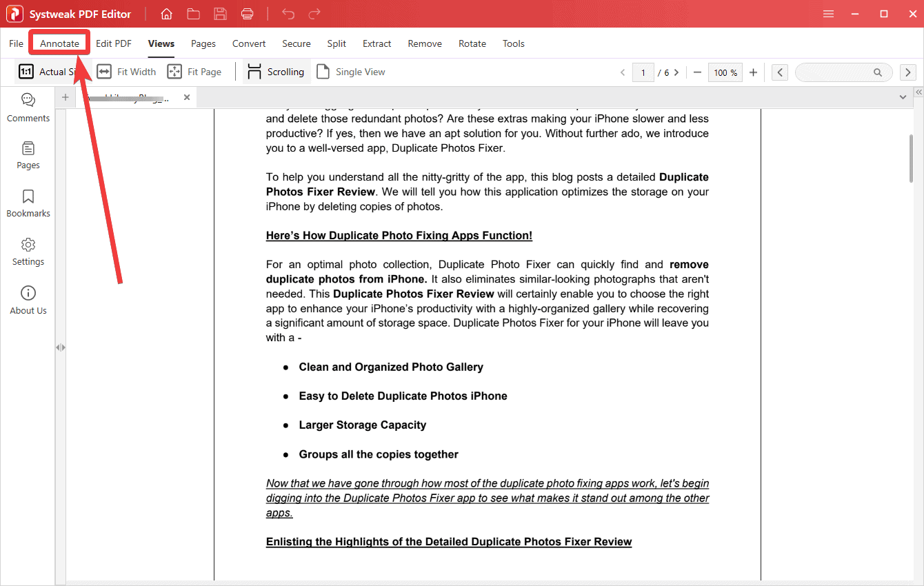
Task: Click the vertical scrollbar thumb
Action: pos(912,159)
